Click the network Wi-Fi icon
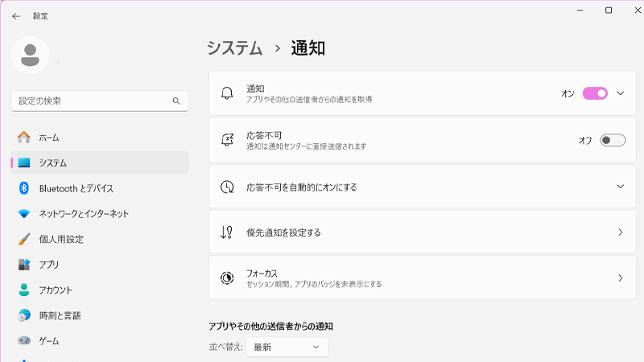 (24, 213)
